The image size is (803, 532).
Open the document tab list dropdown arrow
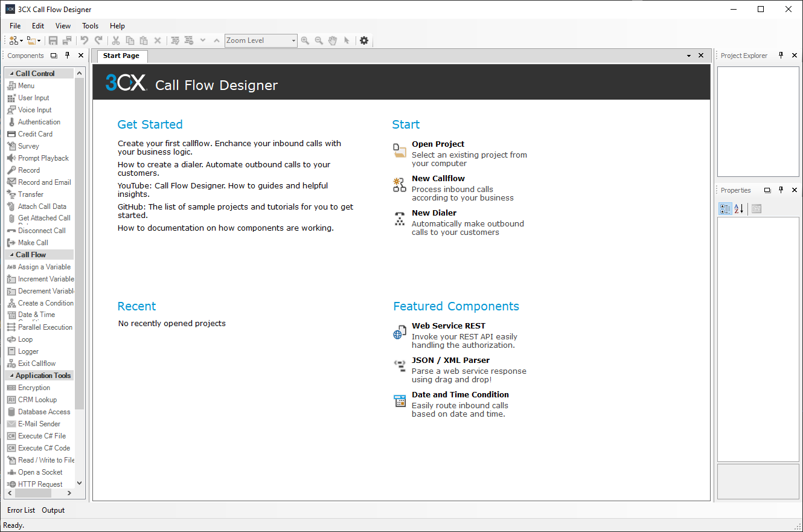(x=689, y=56)
